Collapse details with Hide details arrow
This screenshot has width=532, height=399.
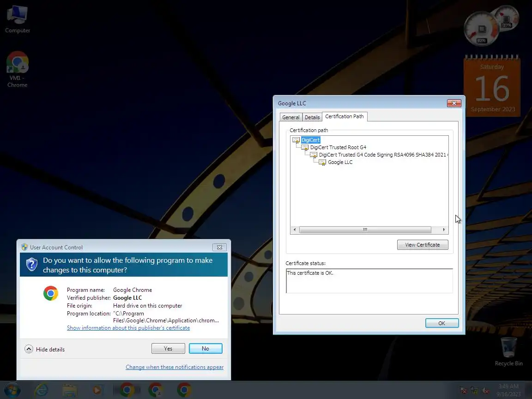click(x=29, y=349)
